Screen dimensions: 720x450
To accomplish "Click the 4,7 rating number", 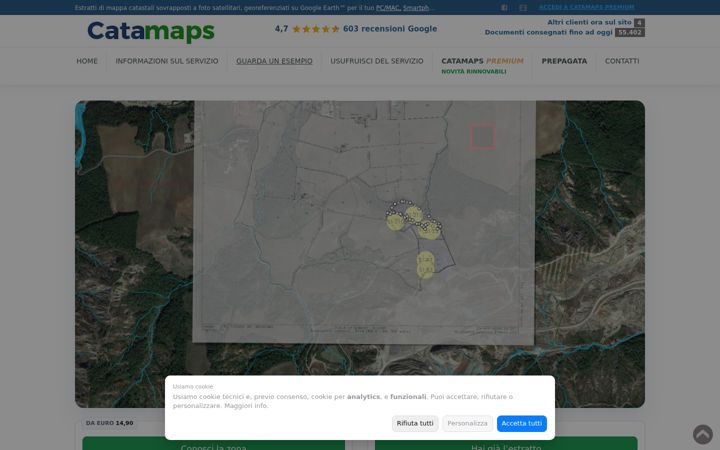I will pos(281,29).
